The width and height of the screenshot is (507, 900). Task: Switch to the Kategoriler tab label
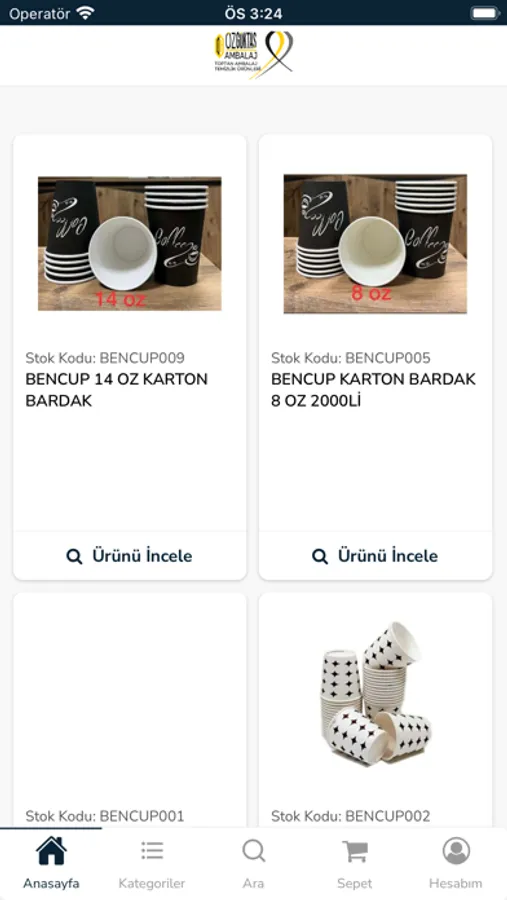(x=152, y=883)
